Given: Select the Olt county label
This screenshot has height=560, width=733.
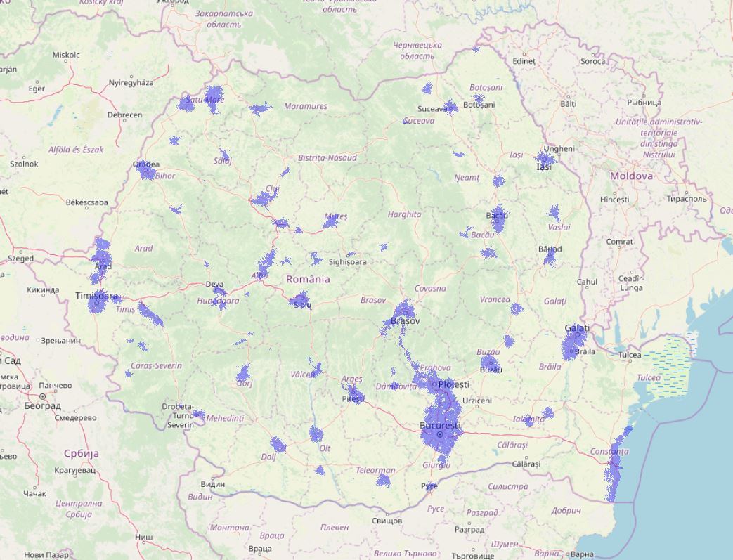Looking at the screenshot, I should (x=325, y=448).
